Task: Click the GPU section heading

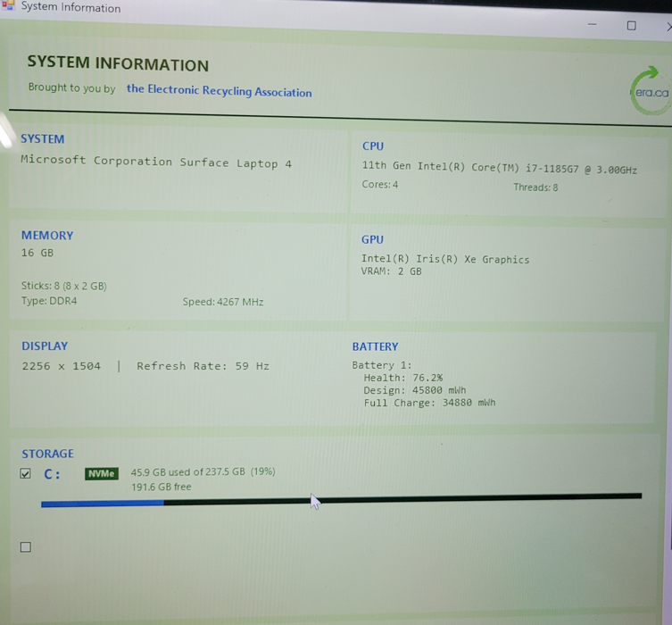Action: pos(372,239)
